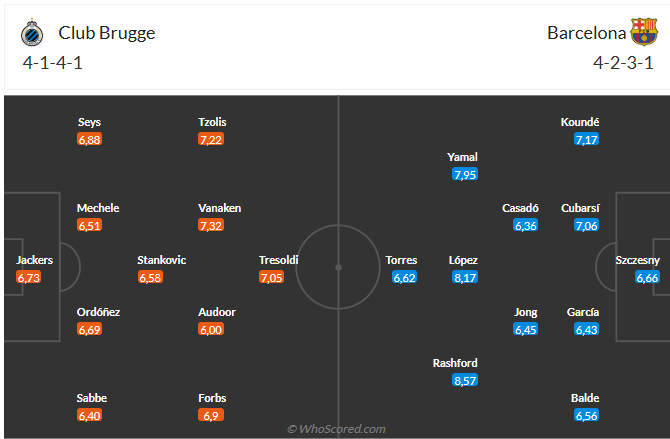Click Vanaken's 7,32 rating badge

click(x=210, y=225)
